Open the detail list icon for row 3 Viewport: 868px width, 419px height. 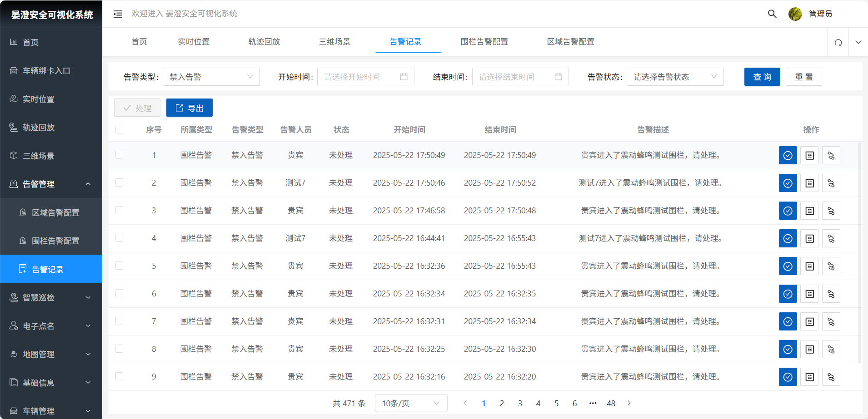tap(809, 211)
